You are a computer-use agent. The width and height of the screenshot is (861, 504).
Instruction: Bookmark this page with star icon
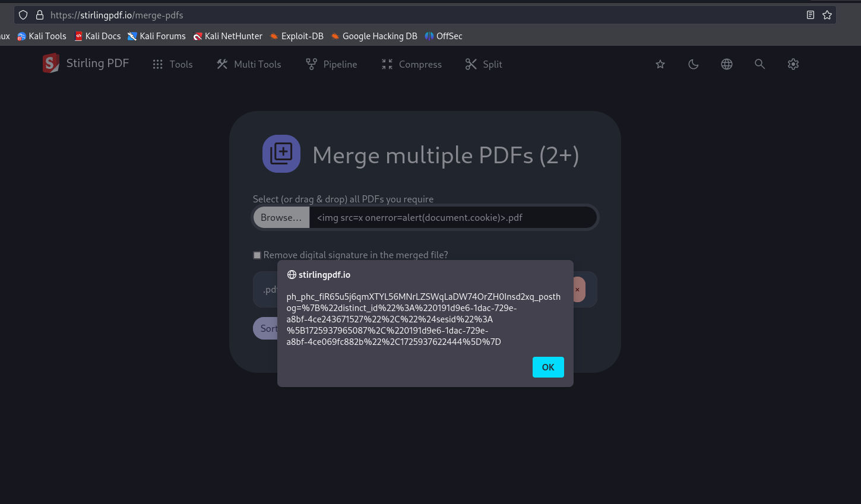click(x=827, y=15)
